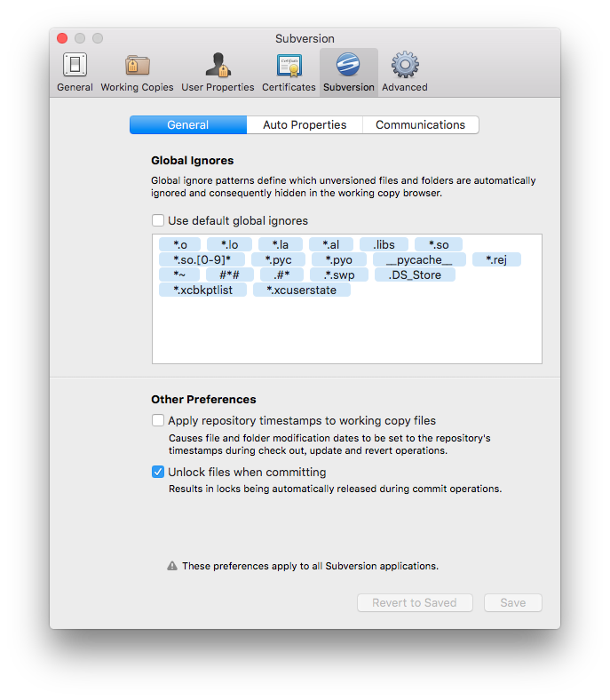Select the .#* ignore token
The image size is (610, 700).
[281, 275]
